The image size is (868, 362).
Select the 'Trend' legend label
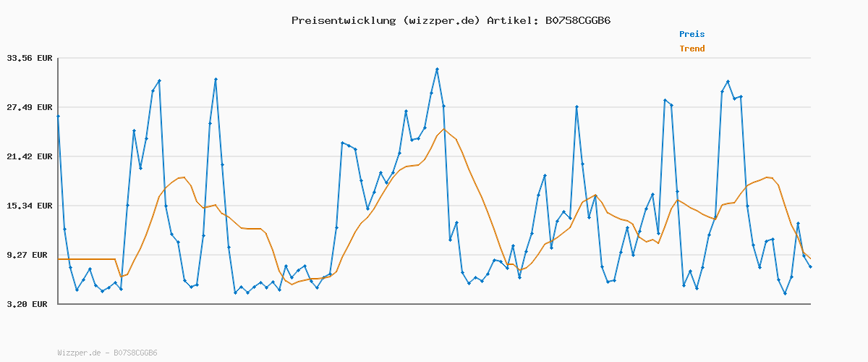pyautogui.click(x=692, y=49)
